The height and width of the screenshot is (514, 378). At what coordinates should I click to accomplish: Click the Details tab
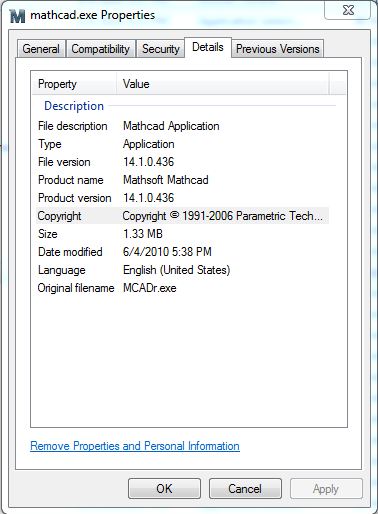pyautogui.click(x=208, y=47)
